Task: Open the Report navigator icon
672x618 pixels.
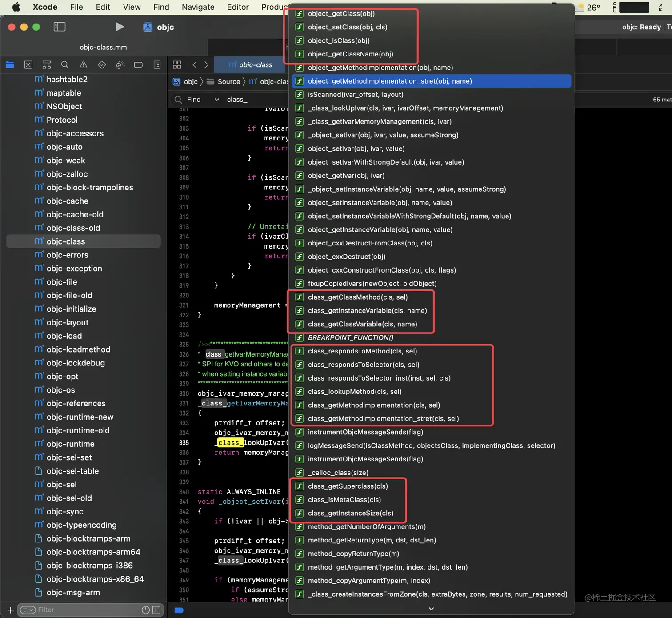Action: coord(157,65)
